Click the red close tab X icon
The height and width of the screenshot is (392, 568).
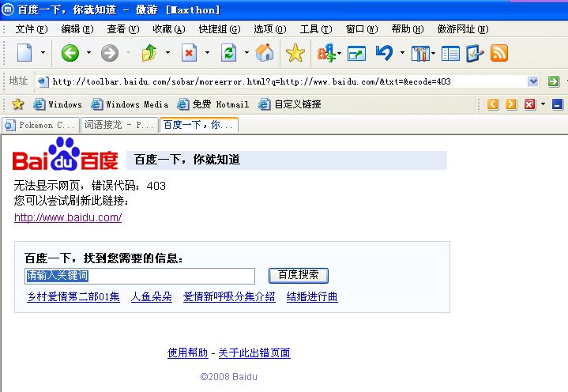pos(529,104)
